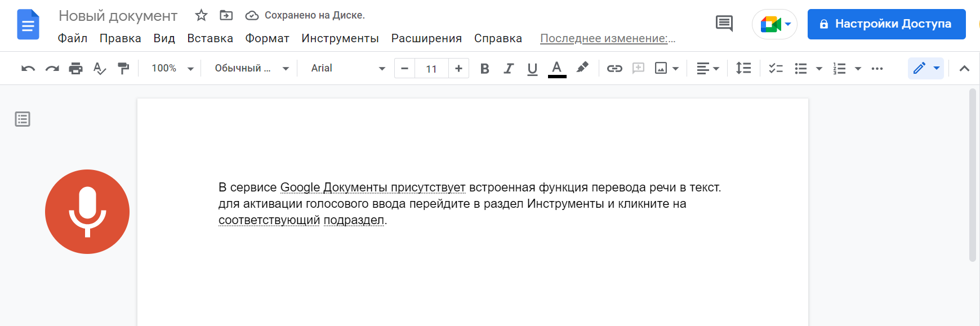
Task: Open the Справка menu
Action: (498, 38)
